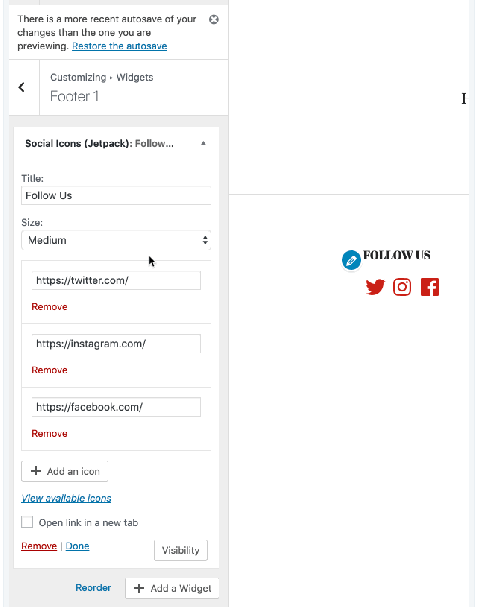
Task: Click the plus icon on Add a Widget
Action: (139, 588)
